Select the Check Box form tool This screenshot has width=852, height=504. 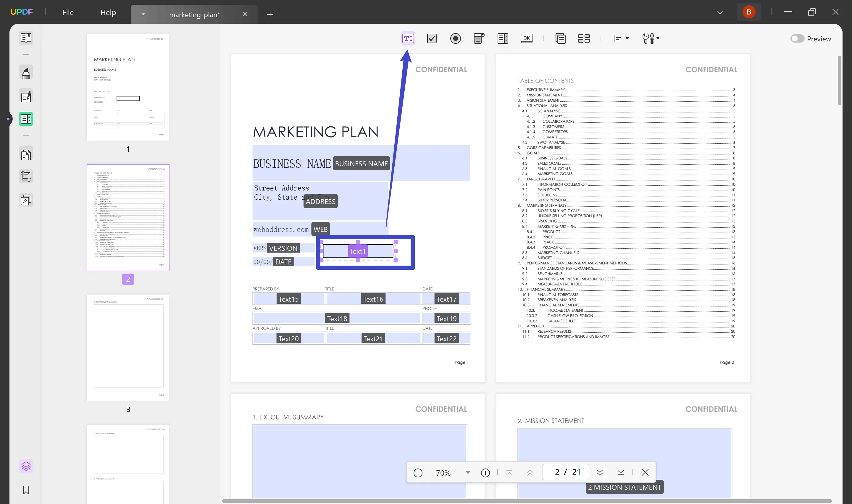[432, 38]
